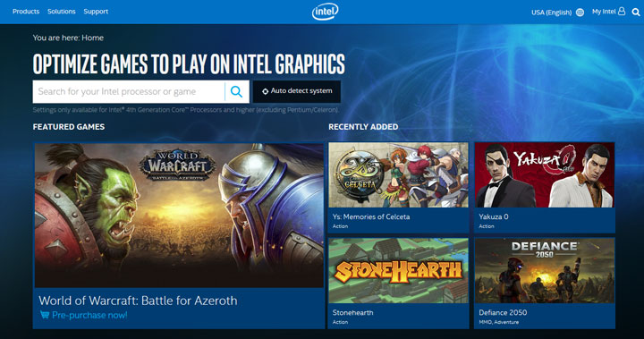Click the My Intel user profile icon
Viewport: 644px width, 339px height.
(622, 12)
